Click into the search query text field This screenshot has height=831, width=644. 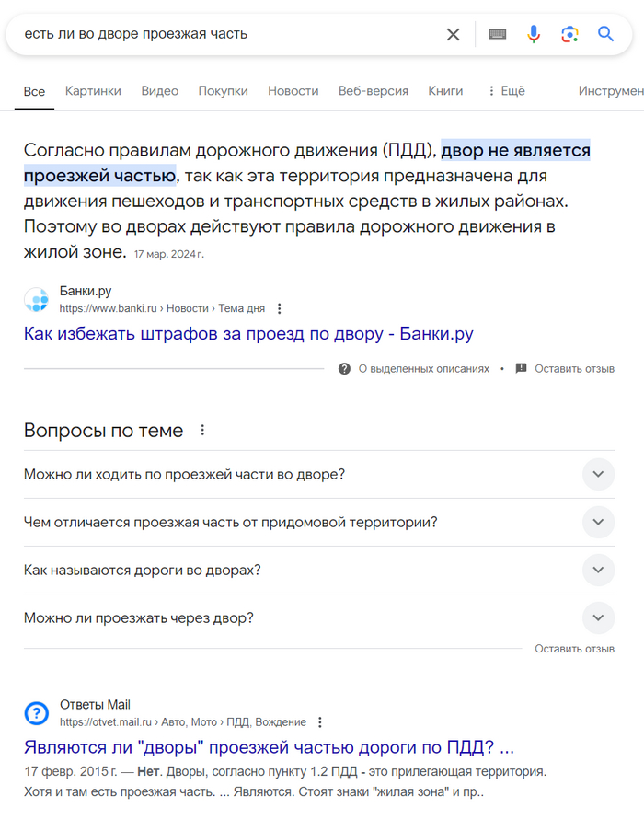pos(221,34)
